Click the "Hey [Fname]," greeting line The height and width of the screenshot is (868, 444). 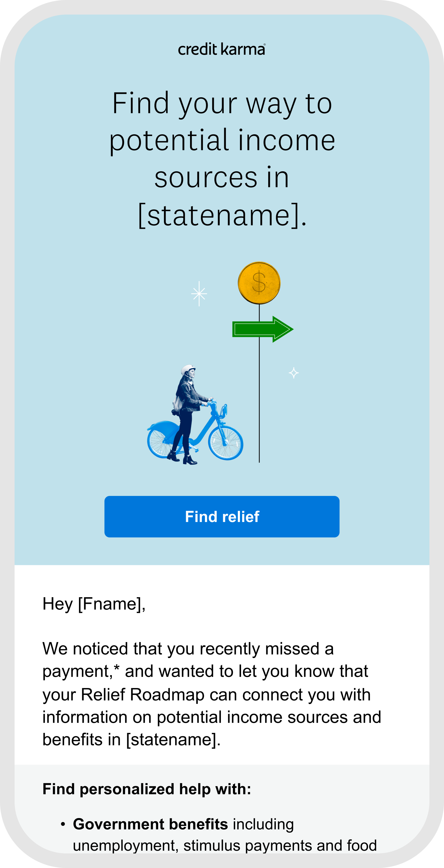[94, 604]
